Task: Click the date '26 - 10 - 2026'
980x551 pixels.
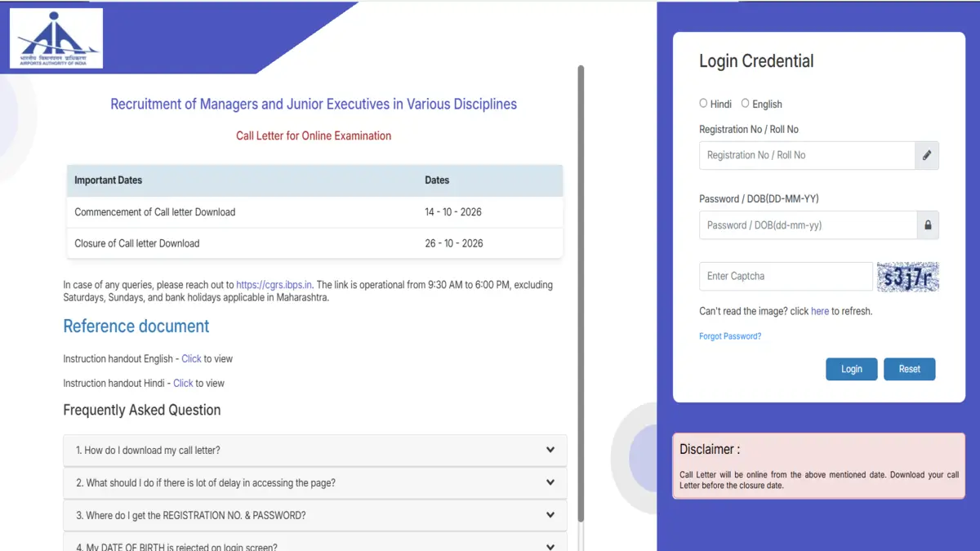Action: [453, 243]
